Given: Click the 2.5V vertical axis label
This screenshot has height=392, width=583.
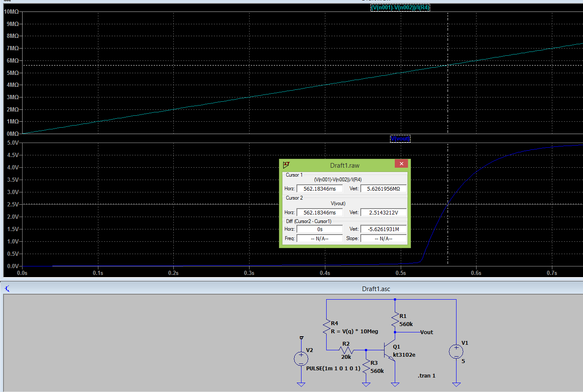Looking at the screenshot, I should click(13, 204).
